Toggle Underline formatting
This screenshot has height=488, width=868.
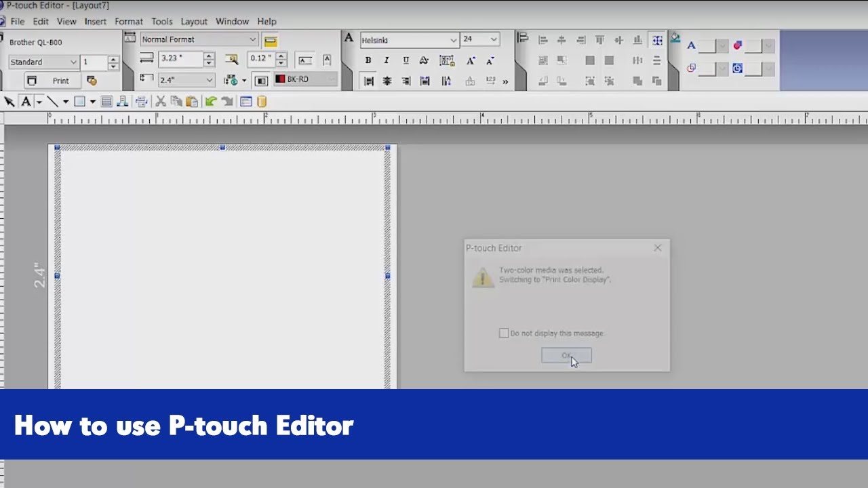406,60
